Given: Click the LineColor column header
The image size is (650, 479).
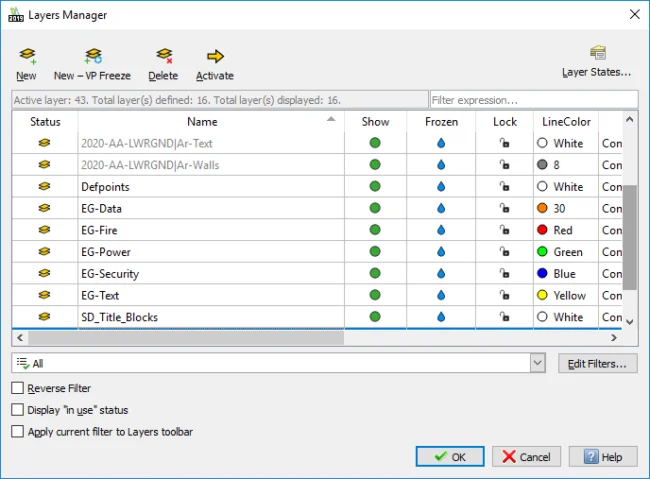Looking at the screenshot, I should point(566,121).
